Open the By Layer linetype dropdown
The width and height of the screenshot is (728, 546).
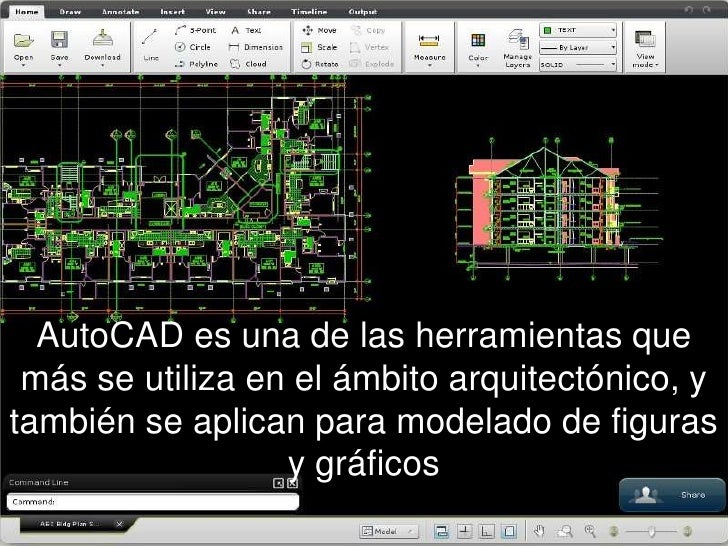tap(578, 47)
